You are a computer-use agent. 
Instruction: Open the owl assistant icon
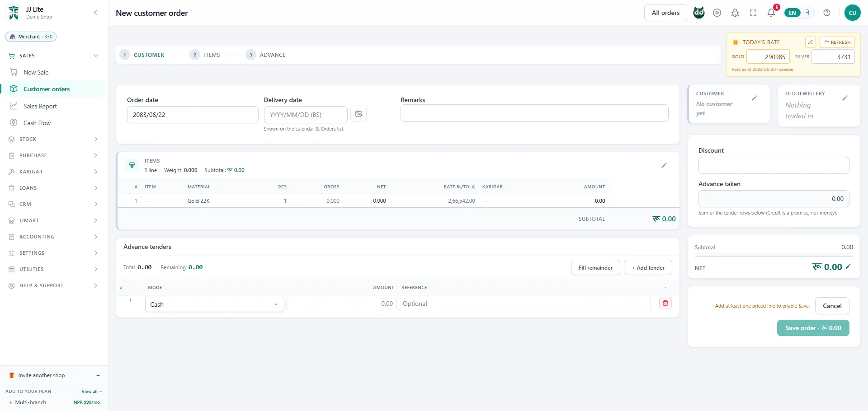click(699, 13)
